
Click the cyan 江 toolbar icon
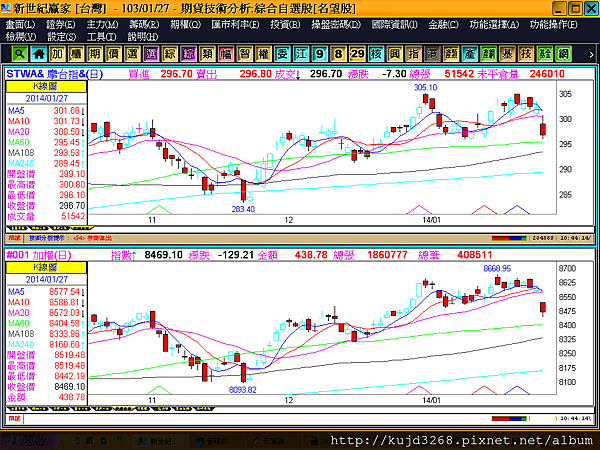point(301,54)
